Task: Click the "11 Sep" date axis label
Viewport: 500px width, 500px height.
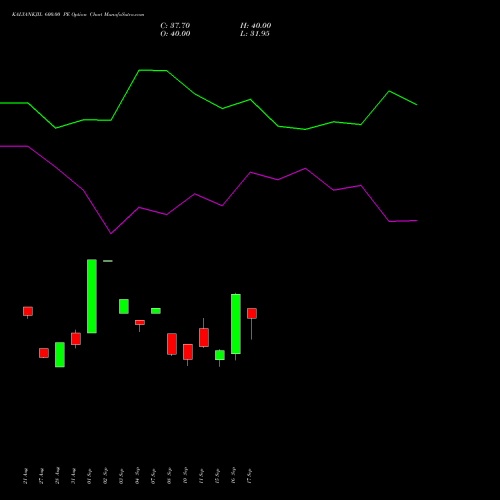Action: (201, 476)
